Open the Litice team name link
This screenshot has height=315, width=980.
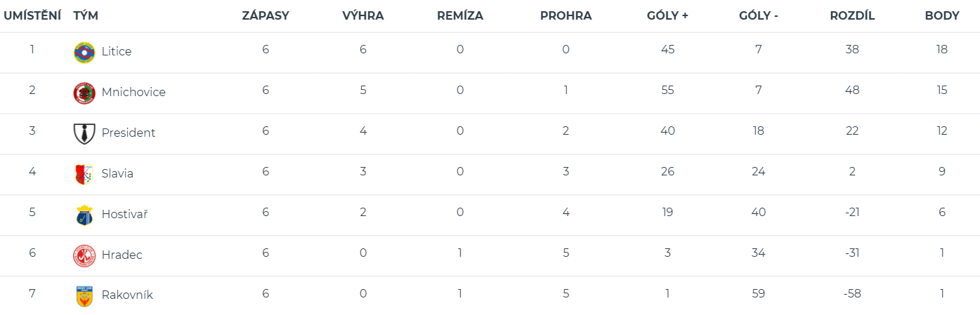coord(117,51)
